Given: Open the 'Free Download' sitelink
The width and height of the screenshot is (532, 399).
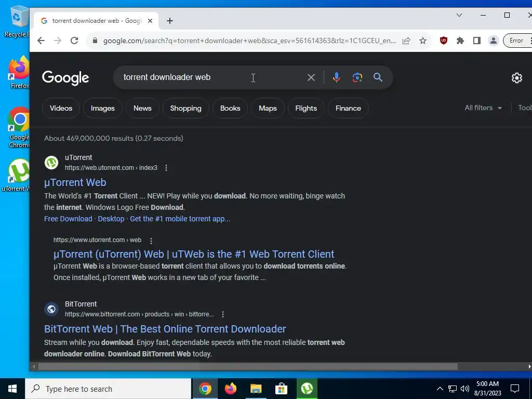Looking at the screenshot, I should (x=68, y=219).
